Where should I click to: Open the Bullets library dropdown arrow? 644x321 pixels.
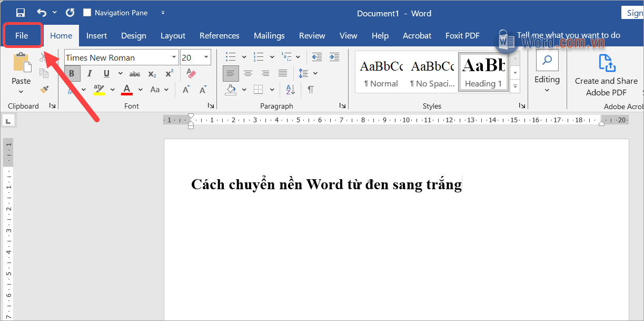[244, 57]
